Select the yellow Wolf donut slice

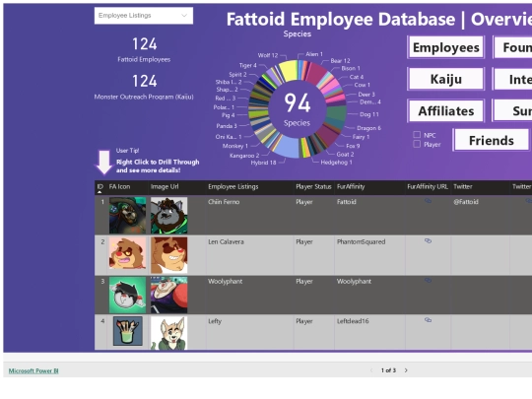[x=289, y=71]
